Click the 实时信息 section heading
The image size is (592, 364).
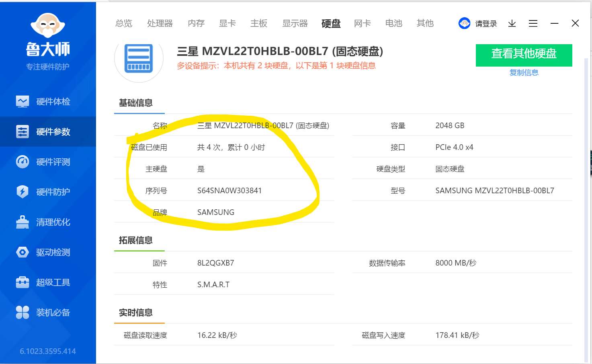click(136, 313)
